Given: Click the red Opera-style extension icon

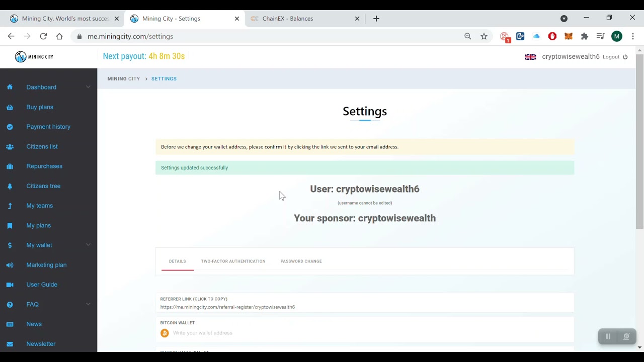Looking at the screenshot, I should (552, 36).
